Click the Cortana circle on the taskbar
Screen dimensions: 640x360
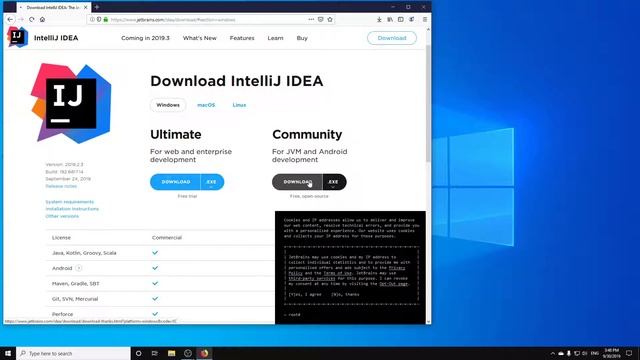138,353
